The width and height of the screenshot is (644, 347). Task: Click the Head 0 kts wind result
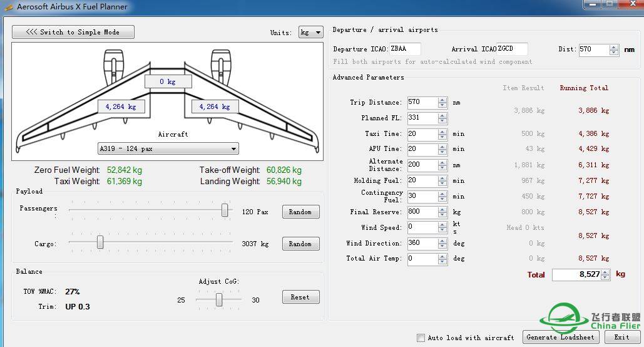(525, 227)
